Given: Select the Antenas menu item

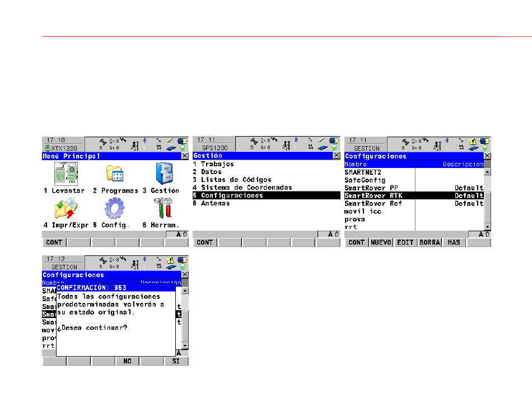Looking at the screenshot, I should (x=215, y=203).
